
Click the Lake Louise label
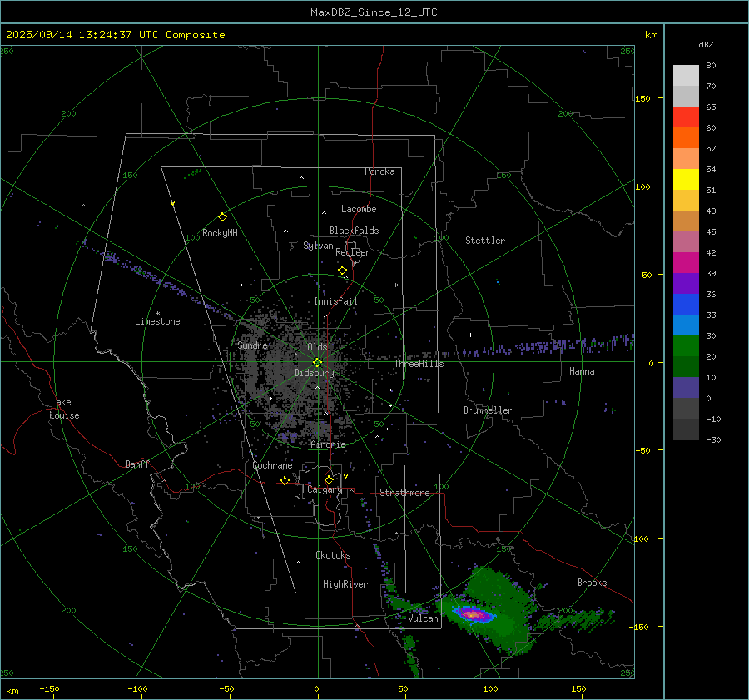point(64,409)
